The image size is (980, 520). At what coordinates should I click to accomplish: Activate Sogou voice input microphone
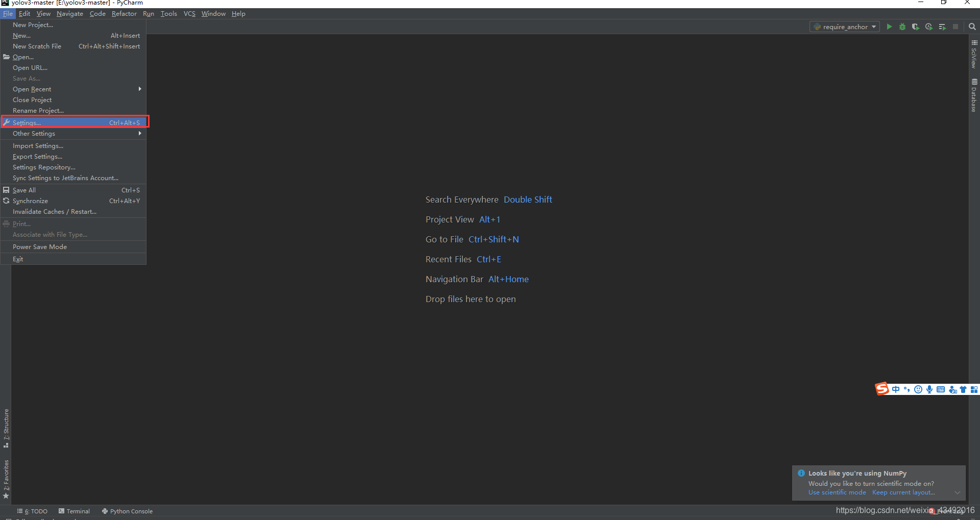point(929,389)
